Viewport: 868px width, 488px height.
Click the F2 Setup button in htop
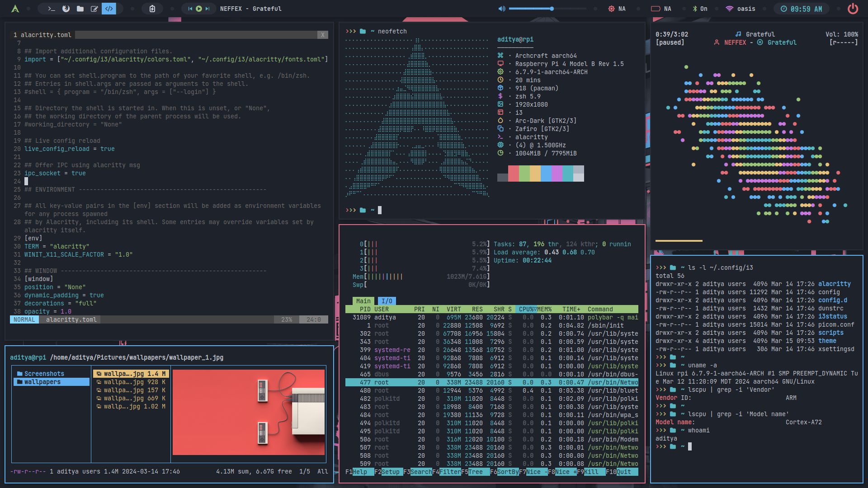pyautogui.click(x=390, y=472)
